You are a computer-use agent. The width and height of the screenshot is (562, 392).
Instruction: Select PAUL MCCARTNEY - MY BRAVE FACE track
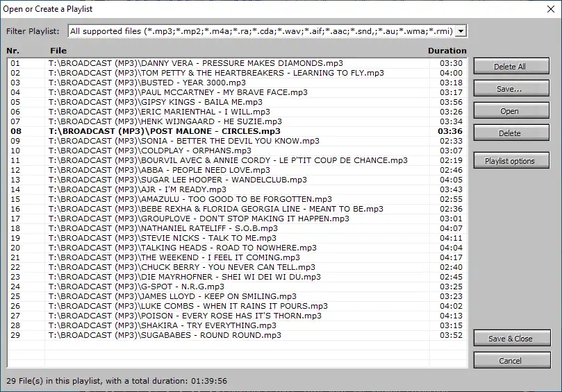pos(238,92)
